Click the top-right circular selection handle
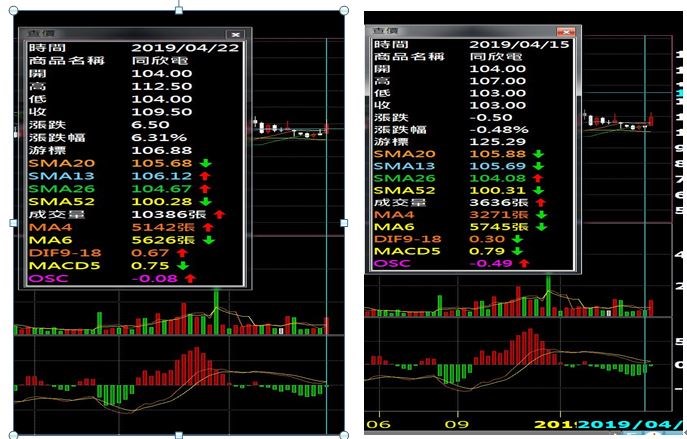The width and height of the screenshot is (687, 439). click(x=344, y=10)
